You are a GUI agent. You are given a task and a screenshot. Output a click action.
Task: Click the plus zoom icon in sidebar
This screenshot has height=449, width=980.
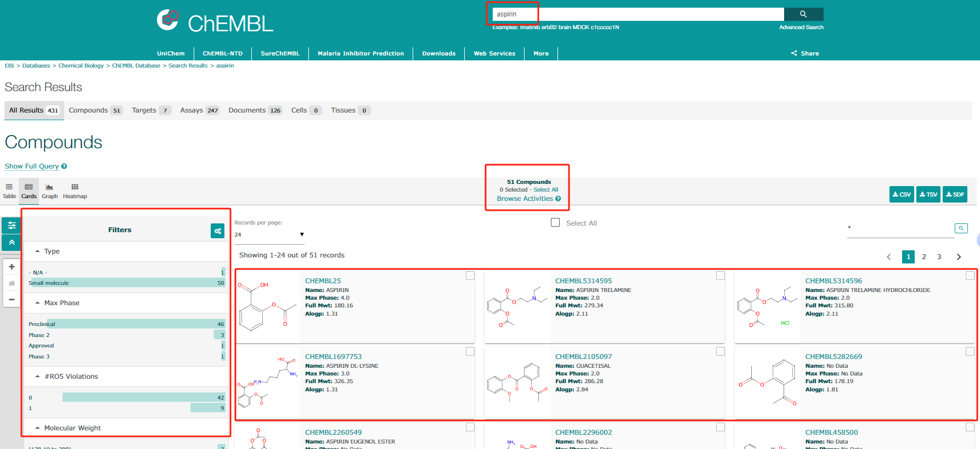12,267
